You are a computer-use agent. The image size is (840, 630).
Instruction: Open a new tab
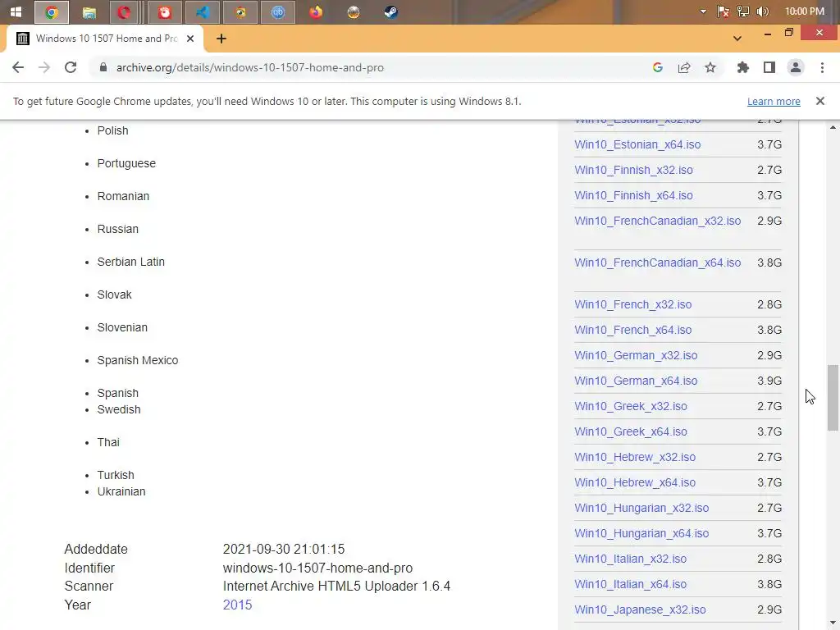pyautogui.click(x=221, y=39)
